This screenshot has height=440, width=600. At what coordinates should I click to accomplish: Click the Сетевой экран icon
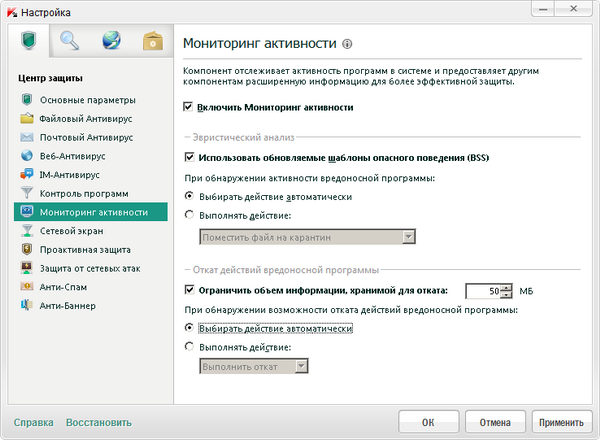pos(27,230)
